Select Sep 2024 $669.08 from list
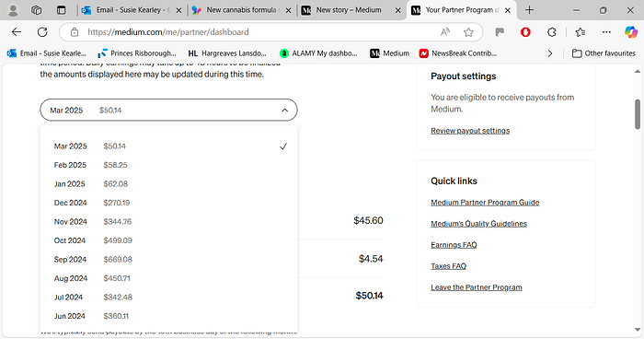This screenshot has width=644, height=339. (x=168, y=260)
